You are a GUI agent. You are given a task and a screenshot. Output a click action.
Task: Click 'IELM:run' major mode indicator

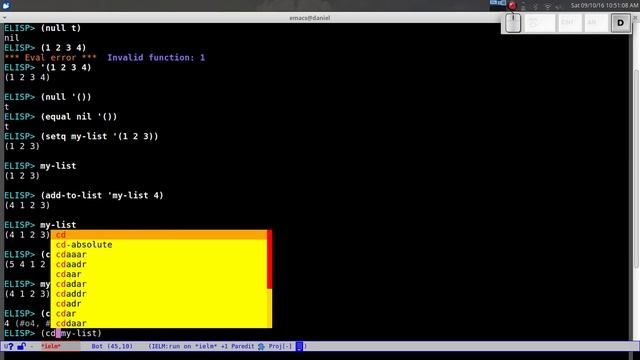[165, 346]
